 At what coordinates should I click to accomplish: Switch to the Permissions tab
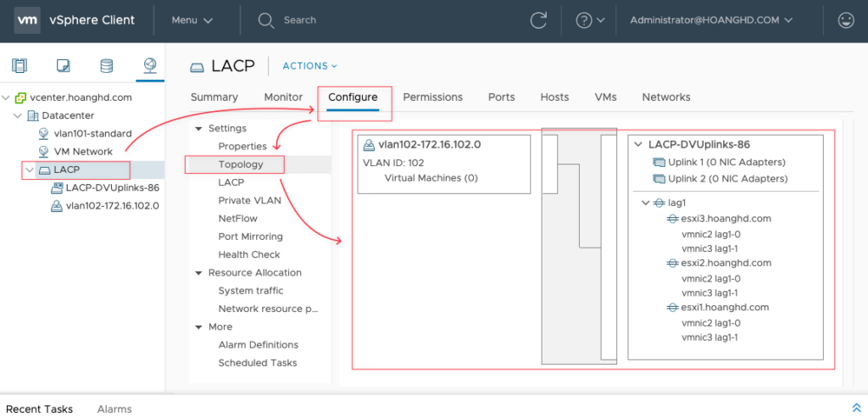tap(433, 98)
